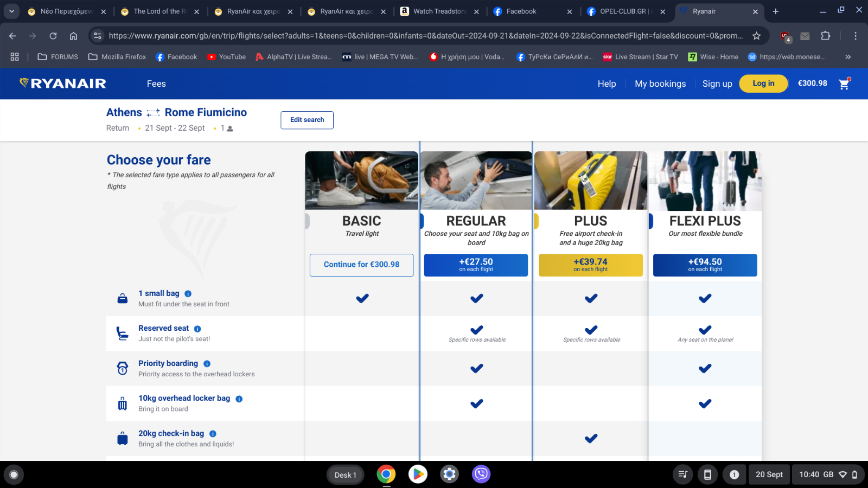Select Regular fare +€27.50
This screenshot has height=488, width=868.
476,265
